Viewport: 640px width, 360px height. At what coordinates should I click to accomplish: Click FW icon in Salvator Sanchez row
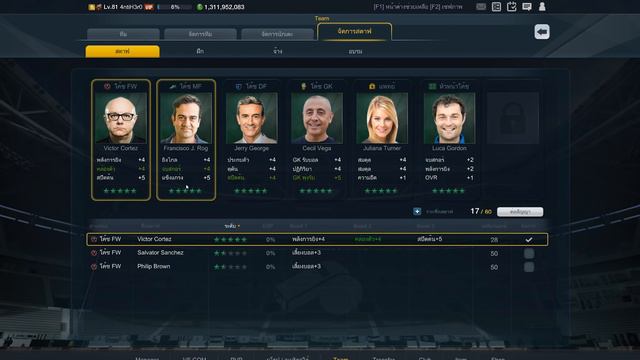tap(94, 253)
